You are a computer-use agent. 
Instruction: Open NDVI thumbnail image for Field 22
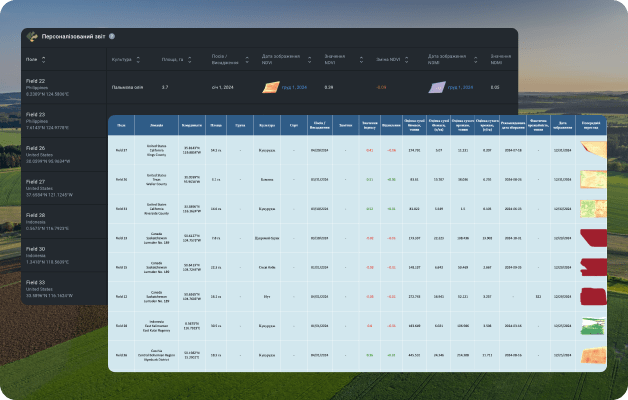pyautogui.click(x=271, y=87)
